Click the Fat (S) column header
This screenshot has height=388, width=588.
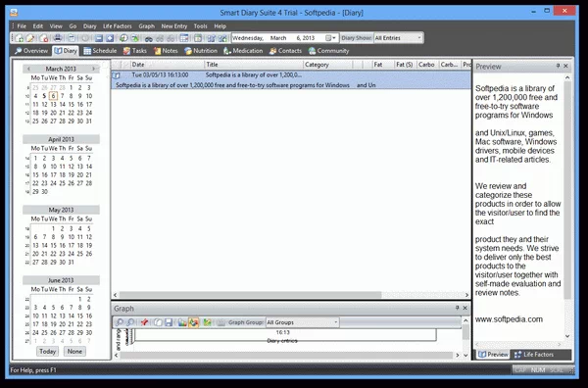coord(406,65)
